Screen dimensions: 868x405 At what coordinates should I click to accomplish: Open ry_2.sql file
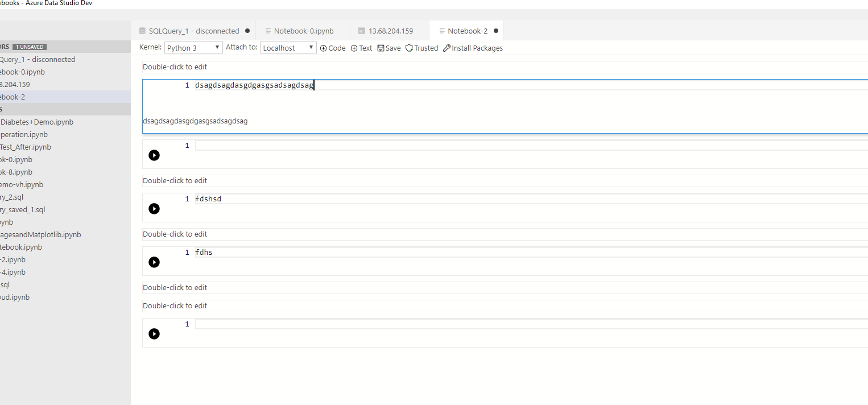65,197
